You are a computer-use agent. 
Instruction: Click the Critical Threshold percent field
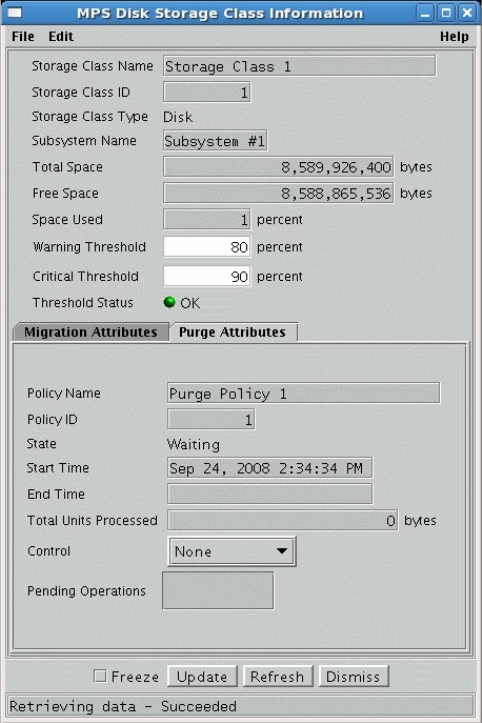pos(207,276)
